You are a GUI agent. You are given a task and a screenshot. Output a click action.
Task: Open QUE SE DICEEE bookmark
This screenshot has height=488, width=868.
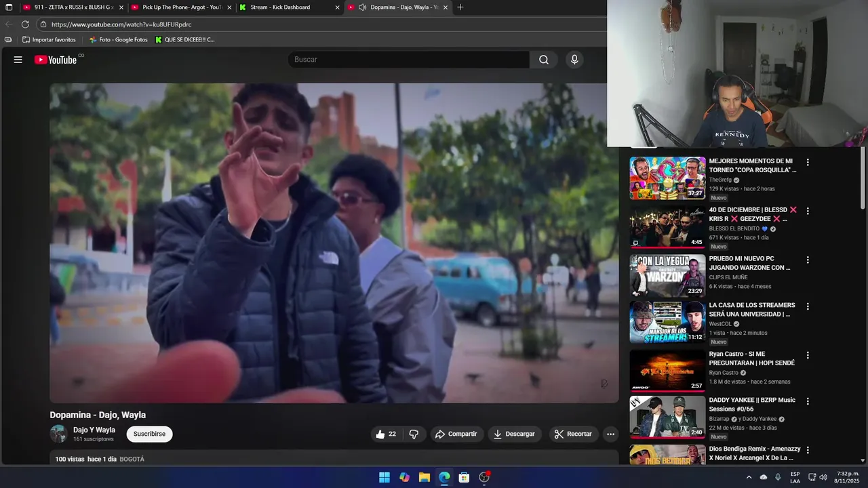pos(184,40)
